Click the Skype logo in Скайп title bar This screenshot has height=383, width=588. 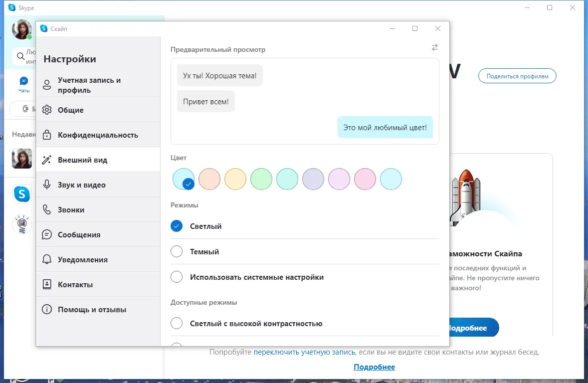pos(44,28)
